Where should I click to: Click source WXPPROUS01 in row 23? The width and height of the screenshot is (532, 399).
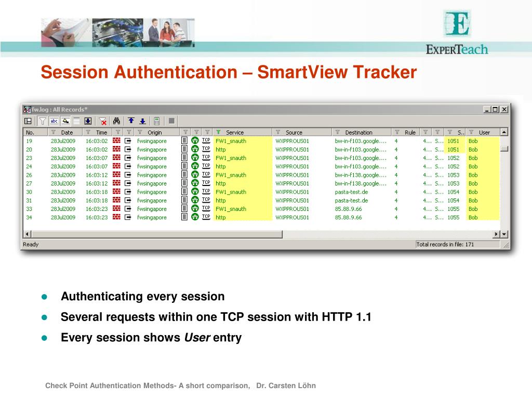coord(292,158)
